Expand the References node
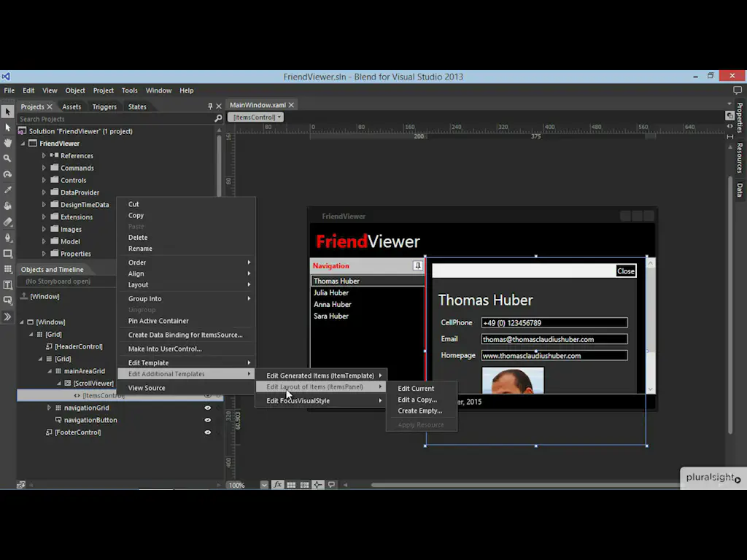The width and height of the screenshot is (747, 560). coord(44,155)
